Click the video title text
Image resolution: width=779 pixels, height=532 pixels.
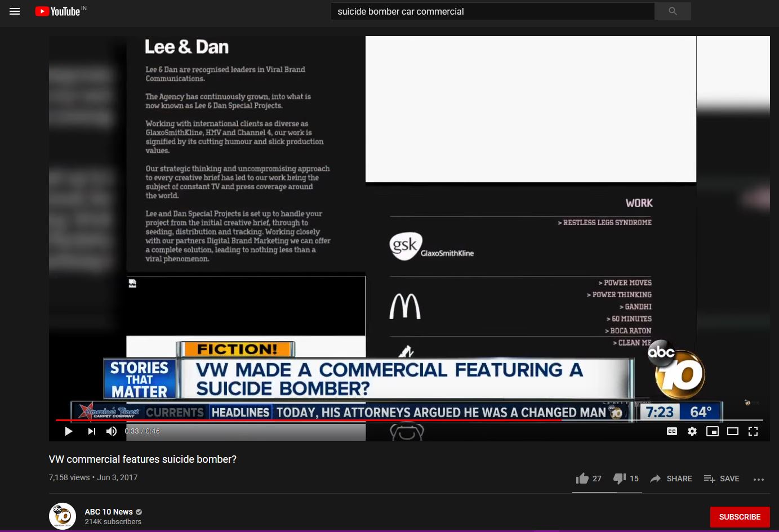(x=143, y=459)
